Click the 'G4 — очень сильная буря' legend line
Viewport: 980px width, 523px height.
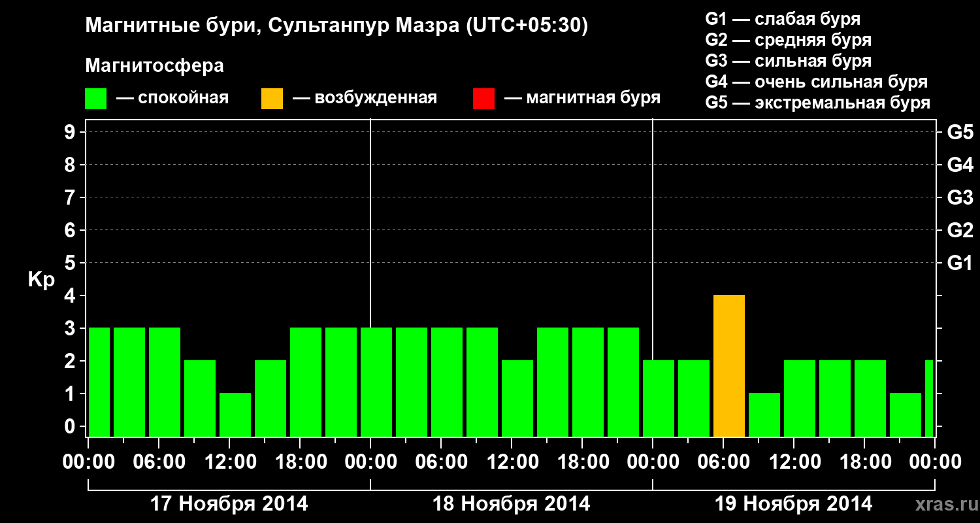[817, 82]
